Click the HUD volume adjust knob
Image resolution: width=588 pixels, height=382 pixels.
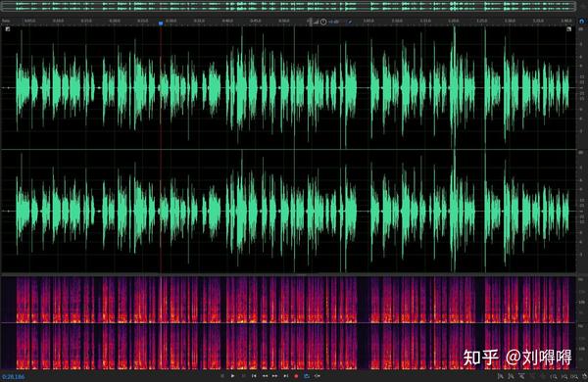point(323,23)
